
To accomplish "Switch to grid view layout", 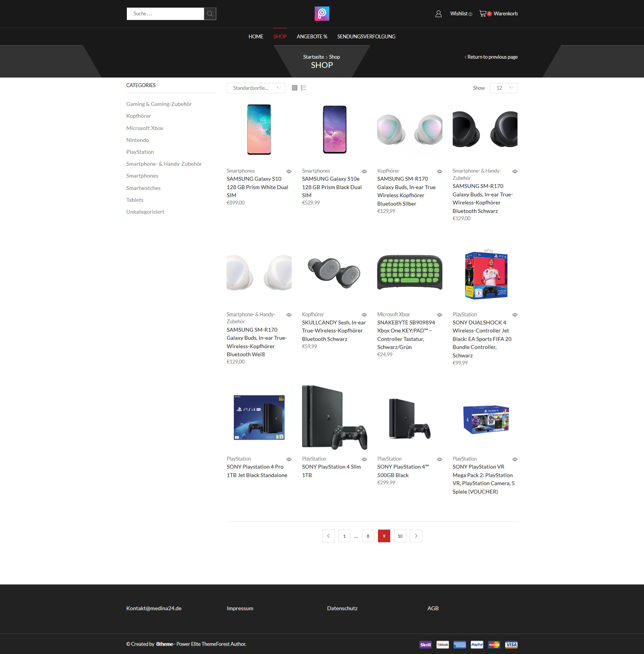I will (294, 88).
